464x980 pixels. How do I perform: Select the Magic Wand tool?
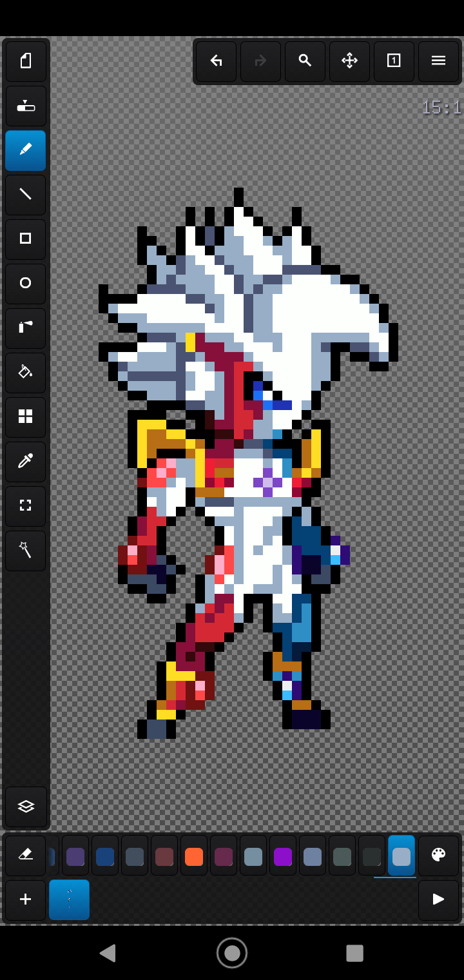(26, 551)
